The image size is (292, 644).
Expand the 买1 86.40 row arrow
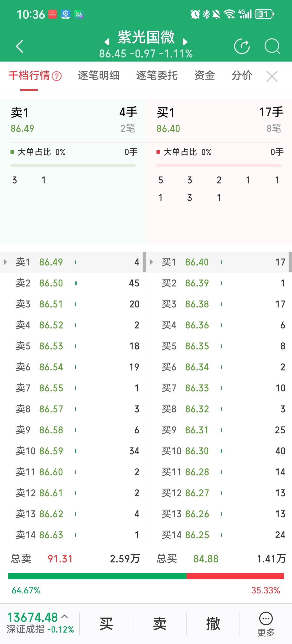[x=151, y=262]
